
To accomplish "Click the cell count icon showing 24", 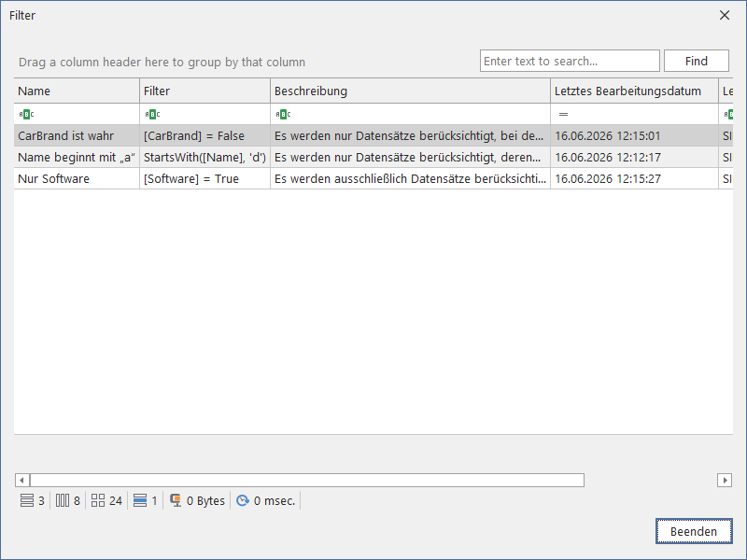I will 98,500.
